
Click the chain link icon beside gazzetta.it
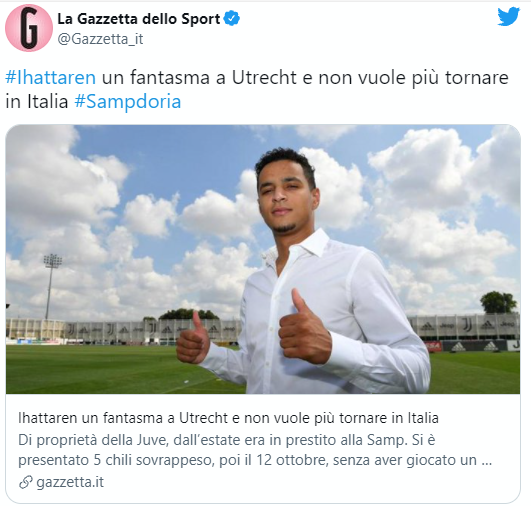coord(25,482)
